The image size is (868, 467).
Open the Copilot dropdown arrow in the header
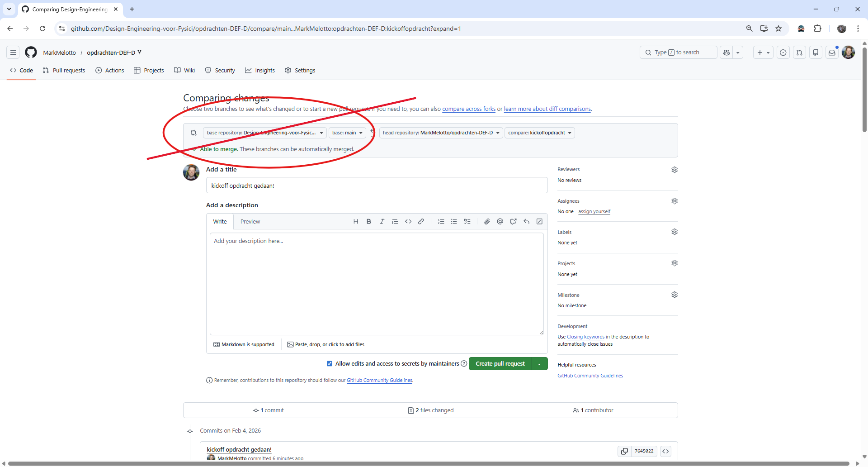(x=738, y=52)
